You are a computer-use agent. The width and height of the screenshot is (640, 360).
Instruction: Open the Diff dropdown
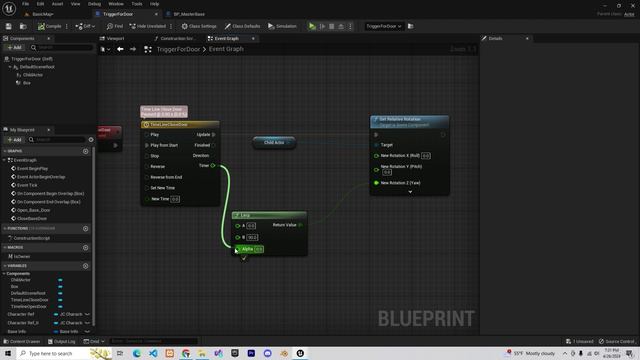[x=85, y=26]
